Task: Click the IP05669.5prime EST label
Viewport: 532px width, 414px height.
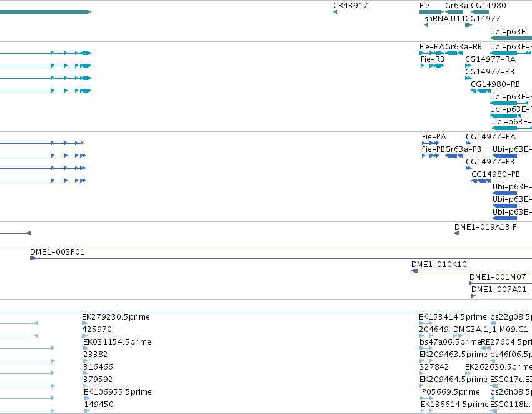Action: point(450,392)
